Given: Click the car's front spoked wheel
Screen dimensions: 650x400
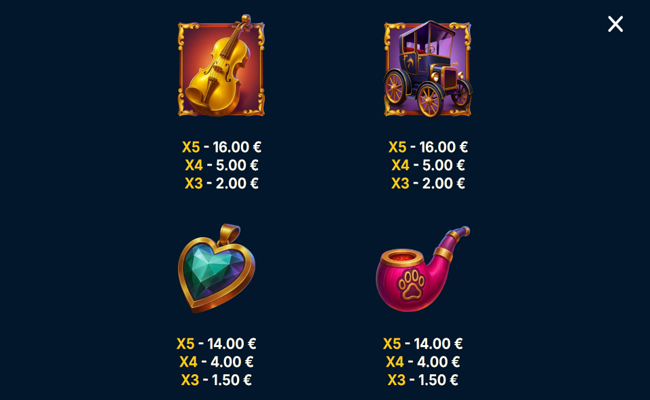Looking at the screenshot, I should [x=429, y=99].
